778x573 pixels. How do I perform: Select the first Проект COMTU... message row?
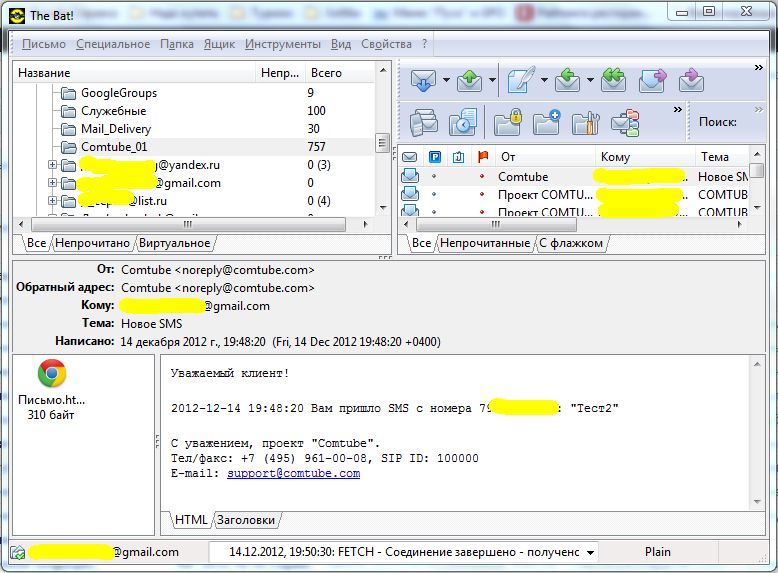pos(574,194)
